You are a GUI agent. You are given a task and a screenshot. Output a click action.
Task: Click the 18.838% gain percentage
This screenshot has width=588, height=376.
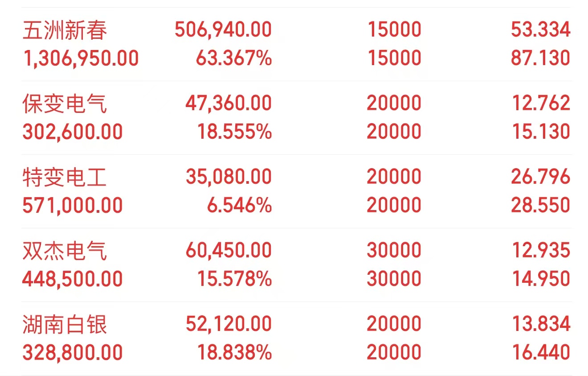pyautogui.click(x=234, y=353)
